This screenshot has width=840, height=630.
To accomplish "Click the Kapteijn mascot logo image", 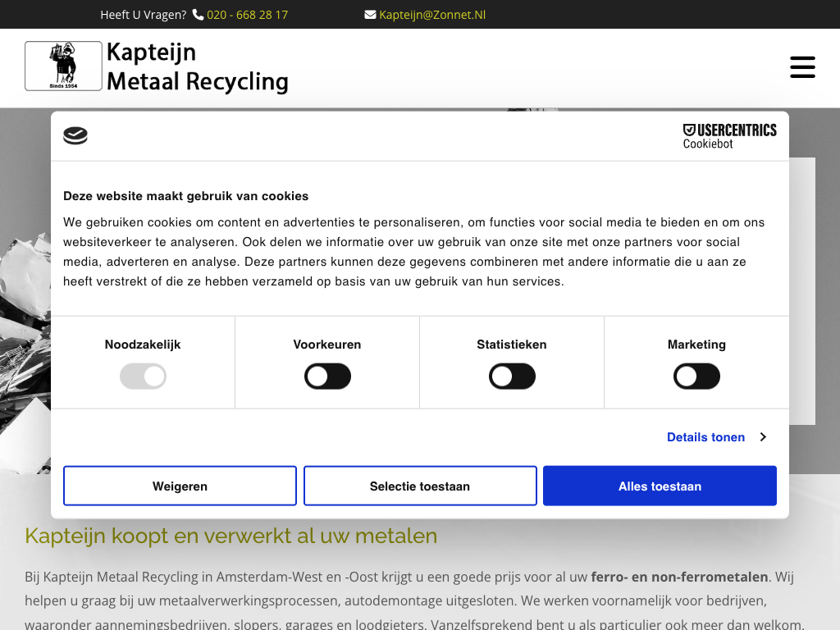I will [x=63, y=66].
